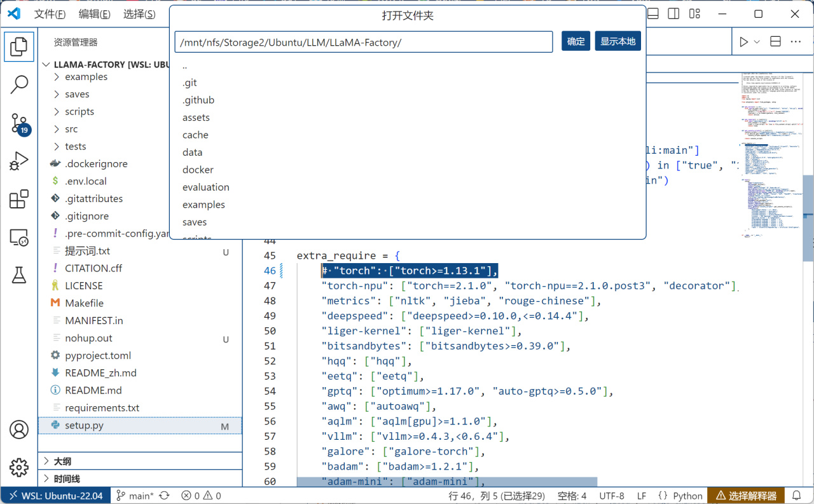814x504 pixels.
Task: Open Source Control view with 19 badge
Action: 19,123
